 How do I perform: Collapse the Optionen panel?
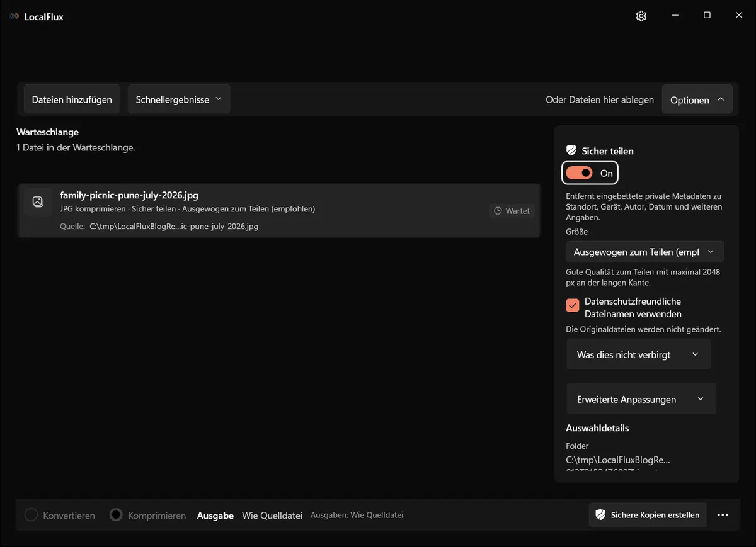697,99
